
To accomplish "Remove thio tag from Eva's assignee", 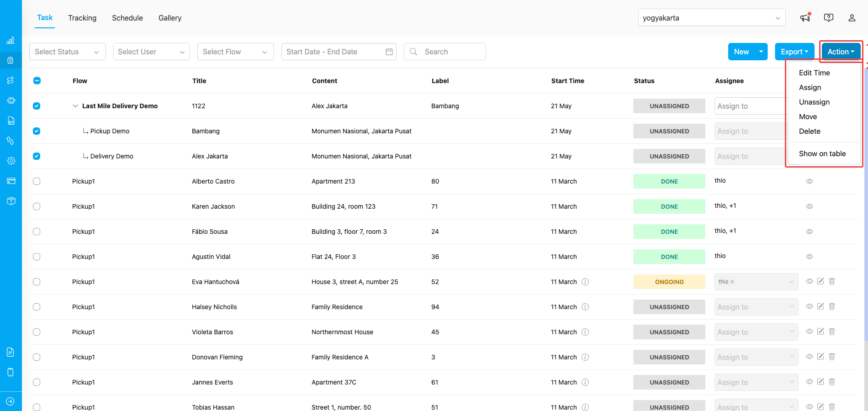I will click(732, 282).
